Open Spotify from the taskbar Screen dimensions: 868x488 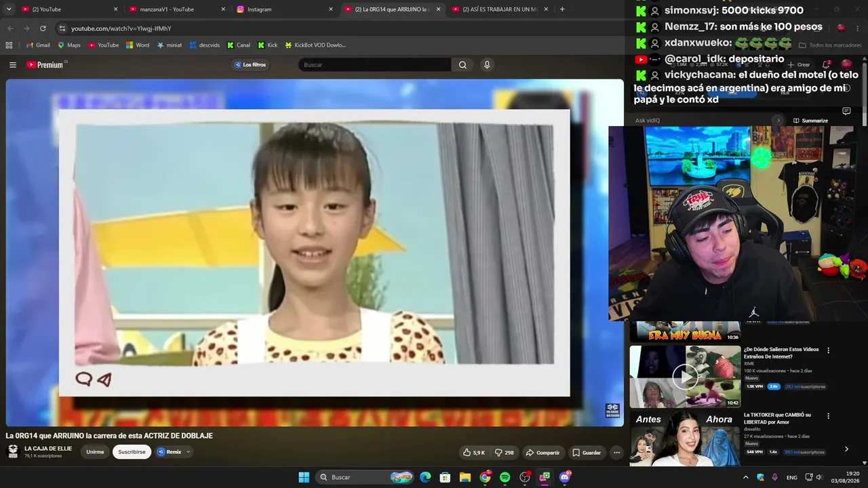click(505, 477)
